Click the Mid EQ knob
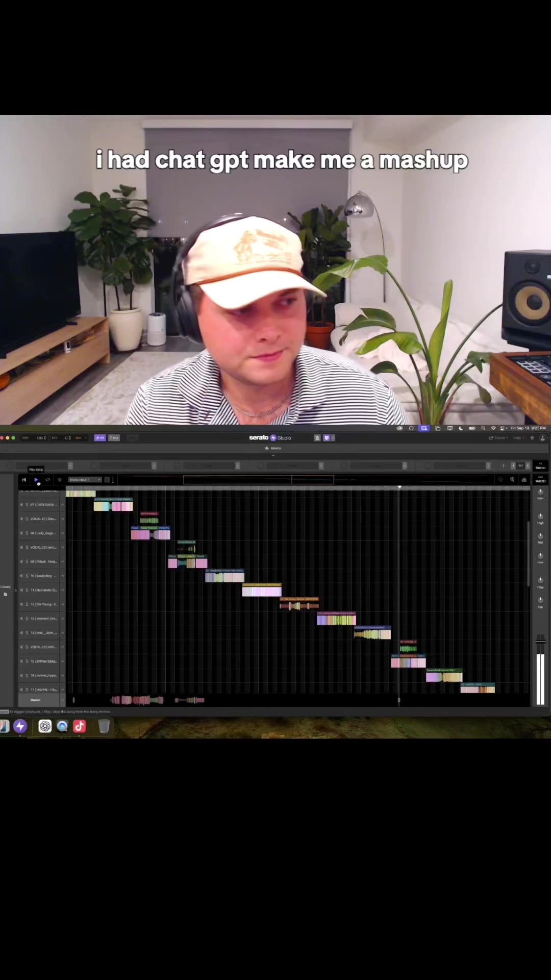This screenshot has width=551, height=980. point(540,536)
